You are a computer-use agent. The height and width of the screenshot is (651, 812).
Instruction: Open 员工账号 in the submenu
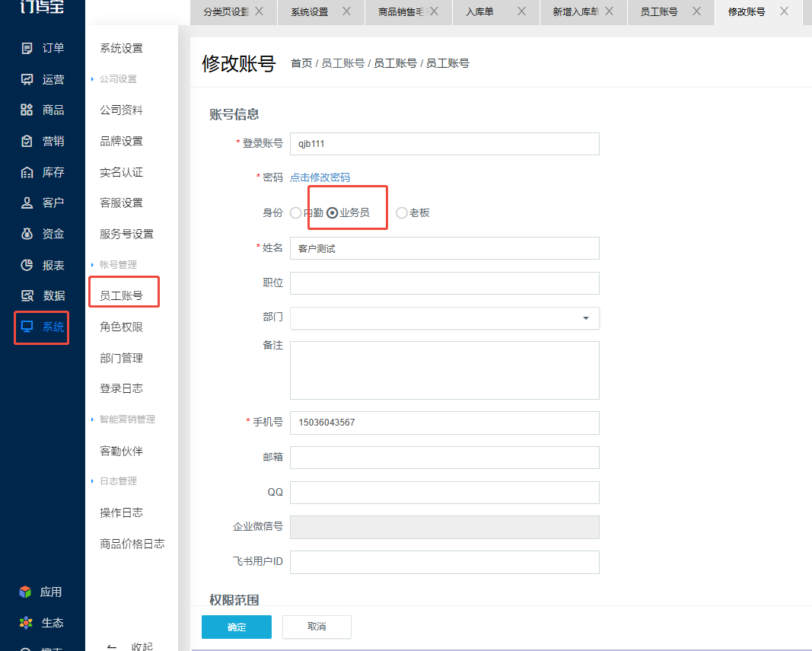[121, 295]
